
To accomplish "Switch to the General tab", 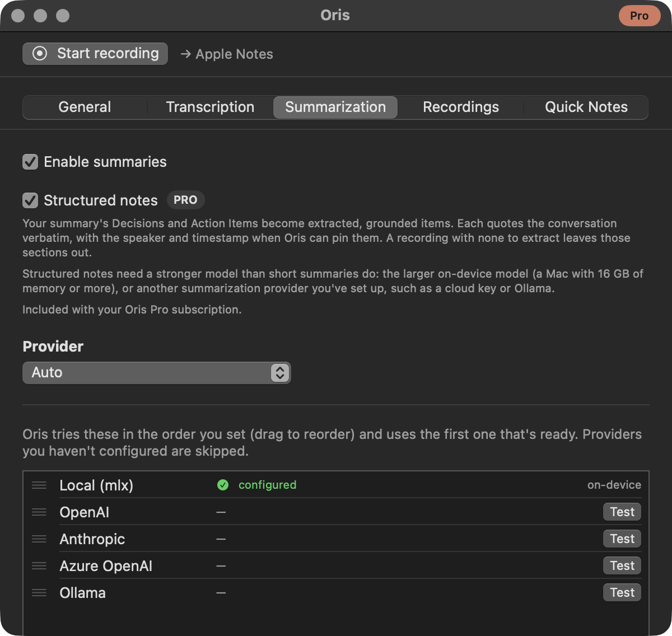I will pyautogui.click(x=85, y=107).
